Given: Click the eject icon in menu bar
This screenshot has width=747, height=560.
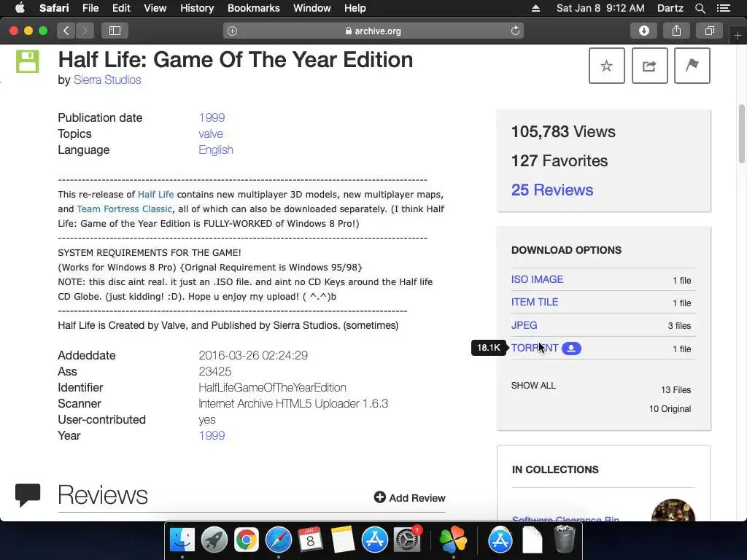Looking at the screenshot, I should click(535, 8).
